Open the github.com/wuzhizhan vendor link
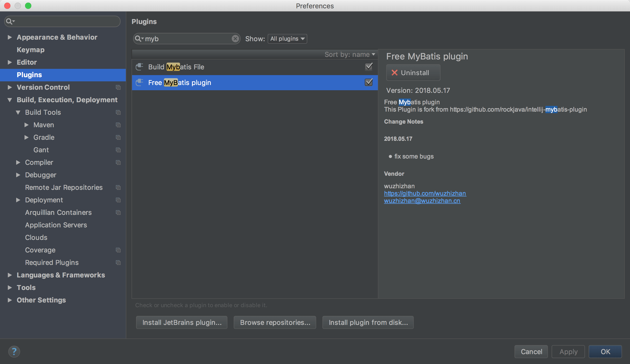 click(425, 193)
